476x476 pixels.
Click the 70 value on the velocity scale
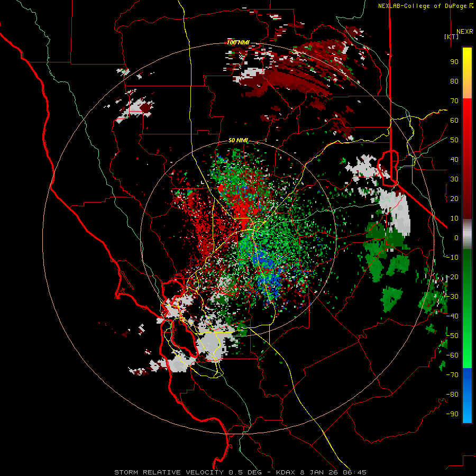pyautogui.click(x=454, y=101)
